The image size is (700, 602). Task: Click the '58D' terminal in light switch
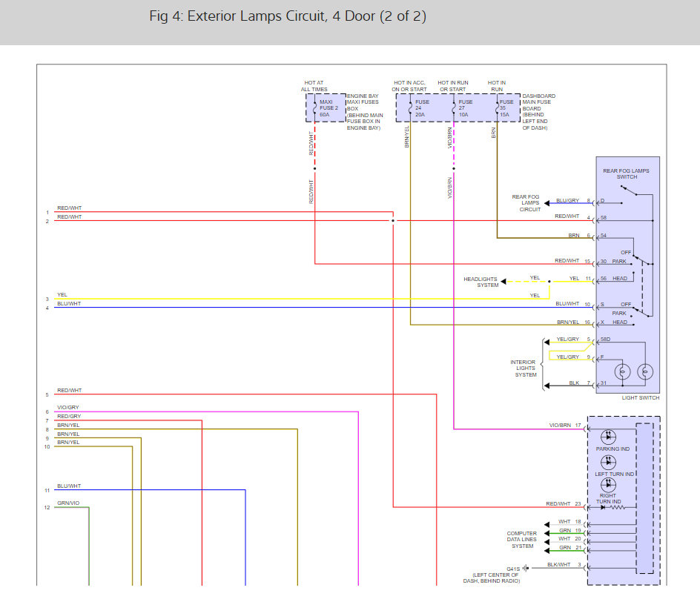tap(605, 339)
